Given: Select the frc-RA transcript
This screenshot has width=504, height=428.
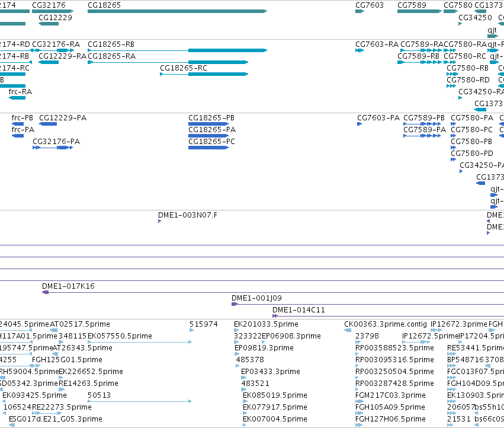Looking at the screenshot, I should coord(17,98).
